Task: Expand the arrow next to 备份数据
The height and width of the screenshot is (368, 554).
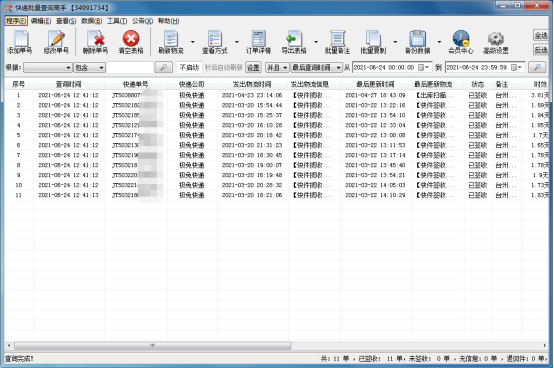Action: click(439, 42)
